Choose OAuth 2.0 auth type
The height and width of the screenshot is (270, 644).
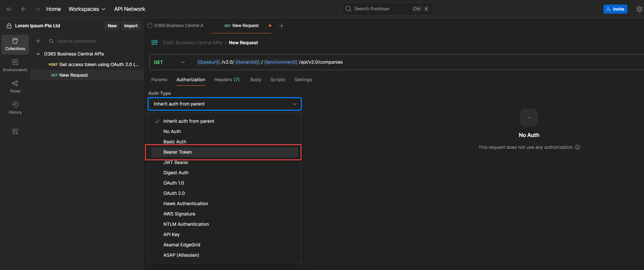[x=225, y=193]
